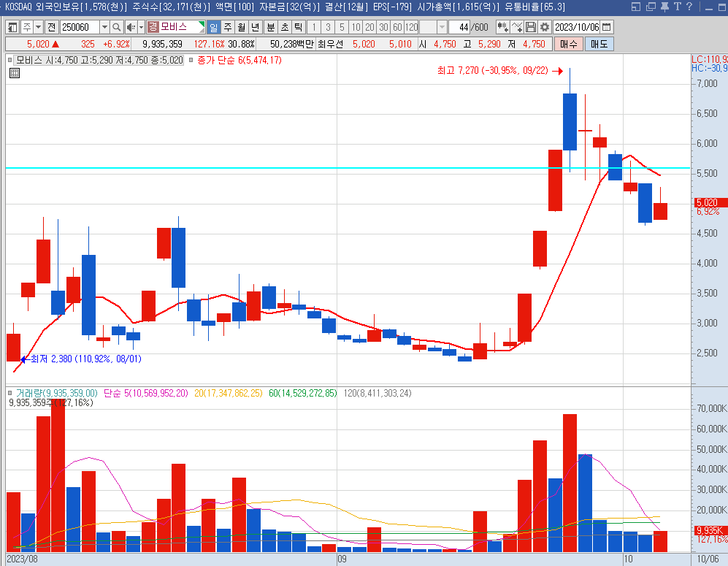Viewport: 728px width, 566px height.
Task: Select interval 30 button
Action: (383, 28)
